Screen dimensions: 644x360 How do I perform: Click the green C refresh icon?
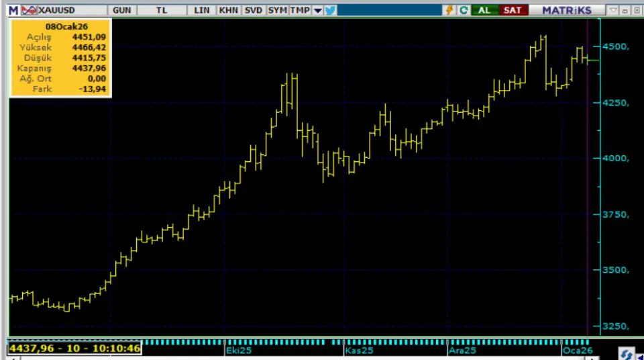(x=463, y=10)
